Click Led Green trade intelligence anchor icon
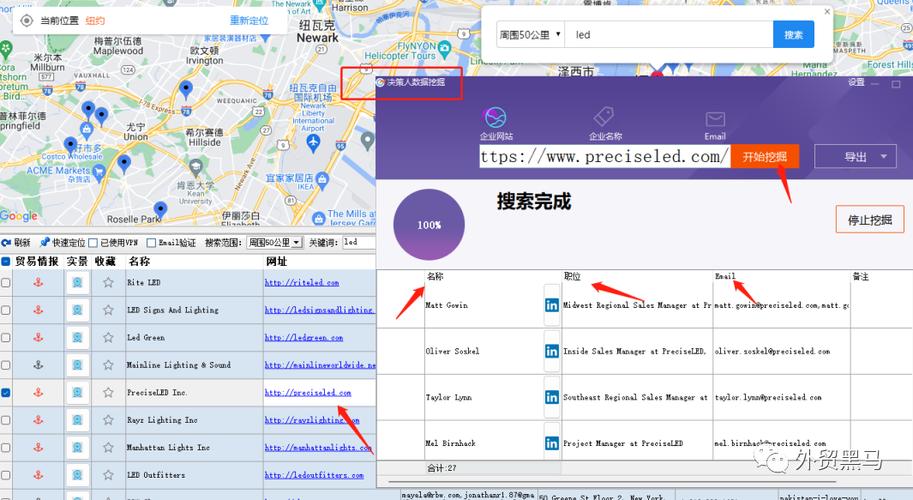Viewport: 913px width, 500px height. tap(38, 338)
